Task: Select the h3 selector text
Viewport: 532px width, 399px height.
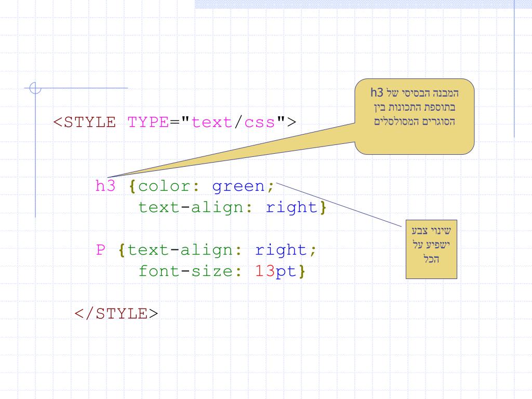Action: (105, 186)
